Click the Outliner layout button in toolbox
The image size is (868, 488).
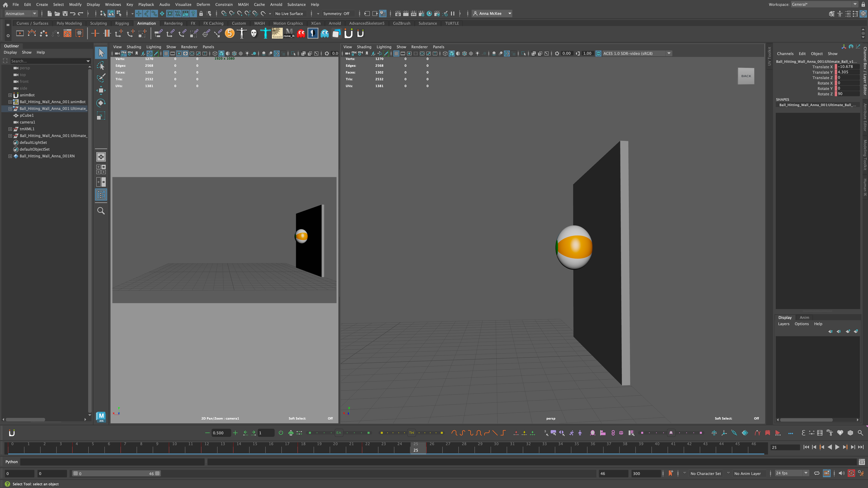click(101, 195)
